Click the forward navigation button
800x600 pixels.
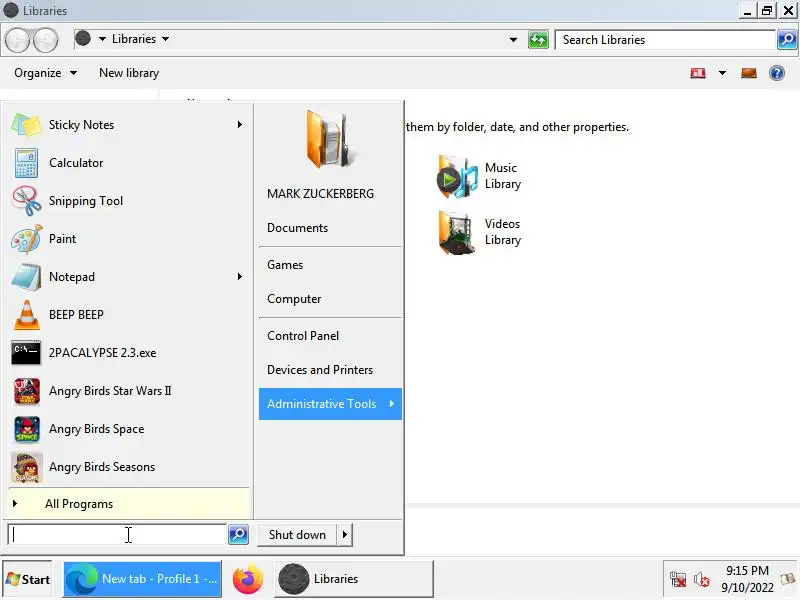tap(46, 40)
